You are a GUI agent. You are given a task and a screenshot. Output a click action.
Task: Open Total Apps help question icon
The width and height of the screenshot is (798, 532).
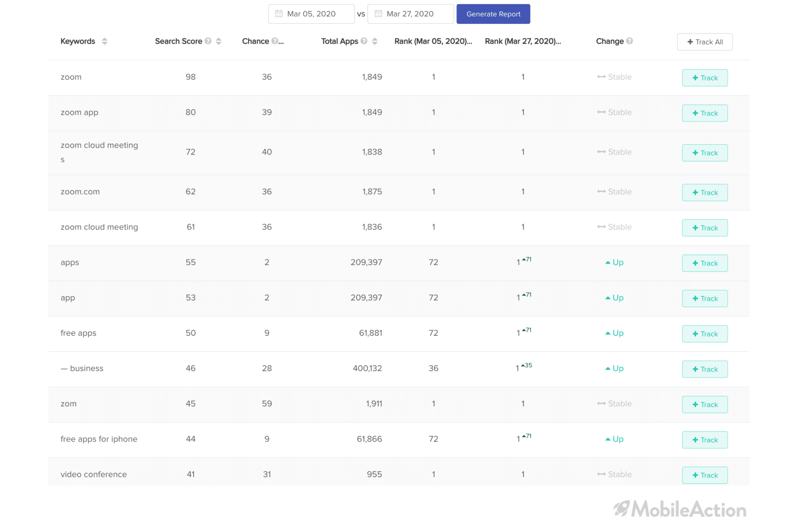(x=364, y=41)
